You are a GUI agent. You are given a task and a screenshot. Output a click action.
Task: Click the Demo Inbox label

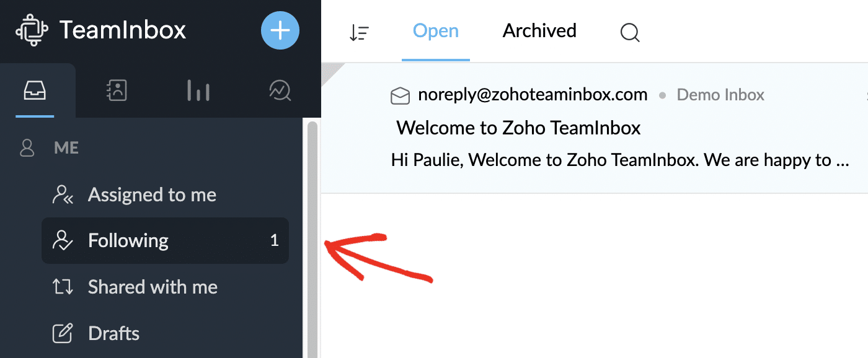coord(720,95)
